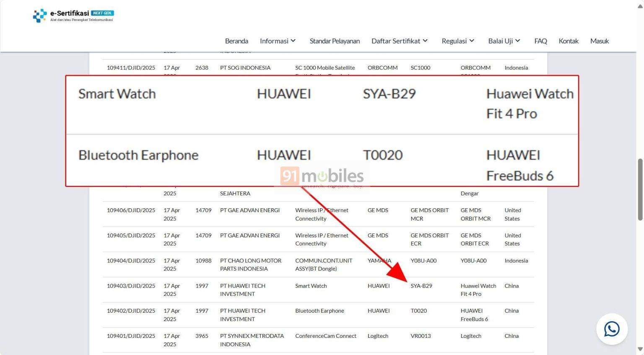Image resolution: width=644 pixels, height=355 pixels.
Task: Select certificate 109403/DJID/2025 row
Action: coord(130,285)
